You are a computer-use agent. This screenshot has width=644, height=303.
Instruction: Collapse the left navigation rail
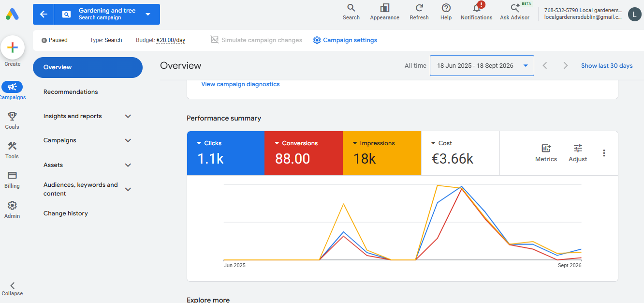coord(12,289)
